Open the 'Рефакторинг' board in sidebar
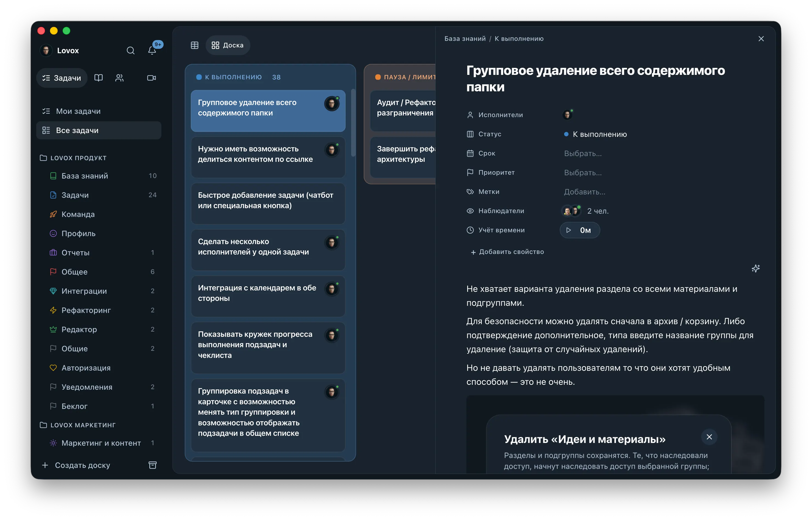 coord(99,310)
